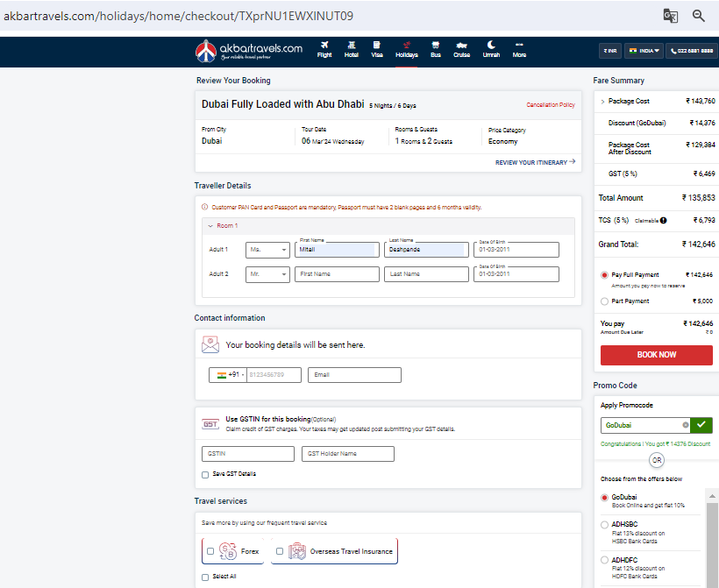Select the GoDubai offer

pyautogui.click(x=604, y=497)
